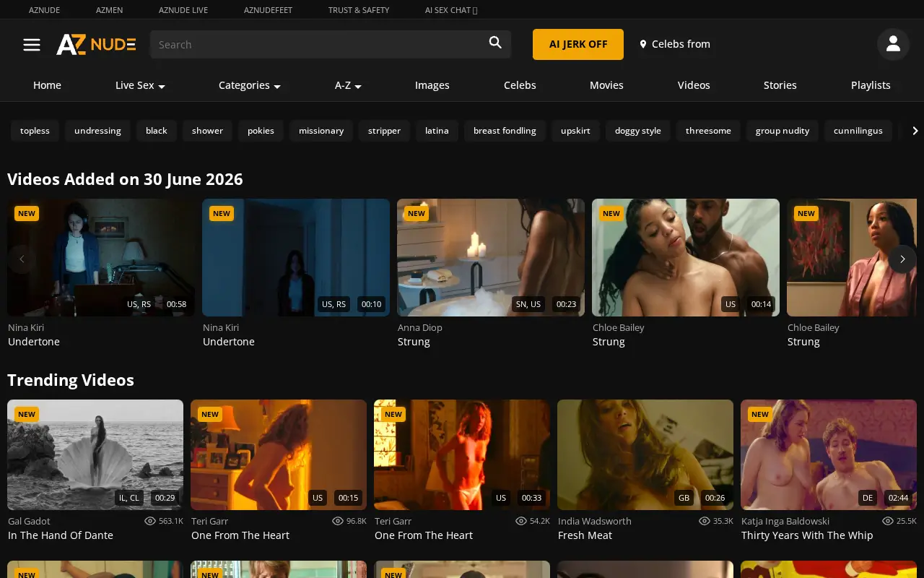Expand the A-Z dropdown
Image resolution: width=924 pixels, height=578 pixels.
pos(348,85)
